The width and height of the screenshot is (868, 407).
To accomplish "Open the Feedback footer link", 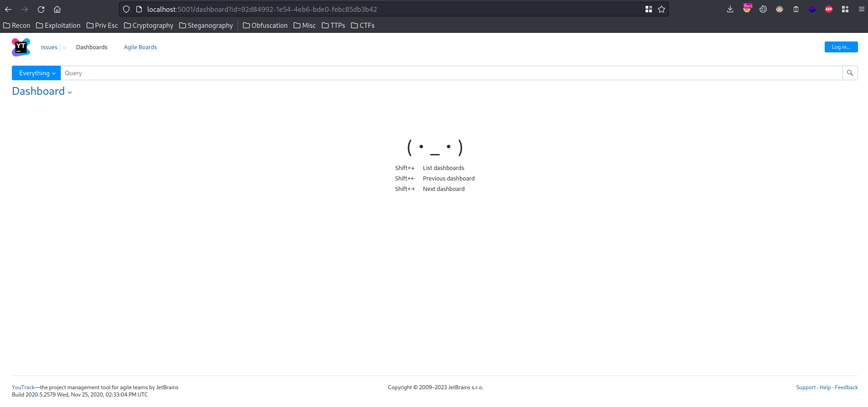I will [x=846, y=387].
